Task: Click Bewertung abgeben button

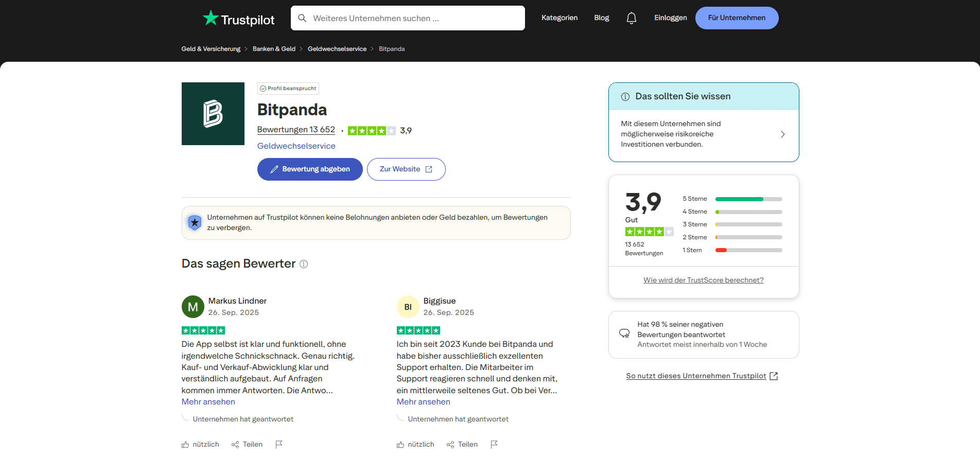Action: [310, 169]
